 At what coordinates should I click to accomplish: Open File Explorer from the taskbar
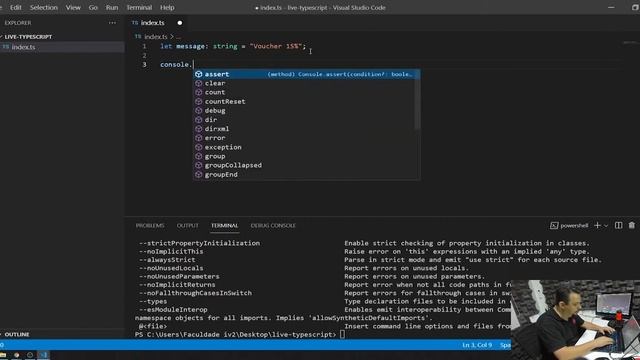3,355
